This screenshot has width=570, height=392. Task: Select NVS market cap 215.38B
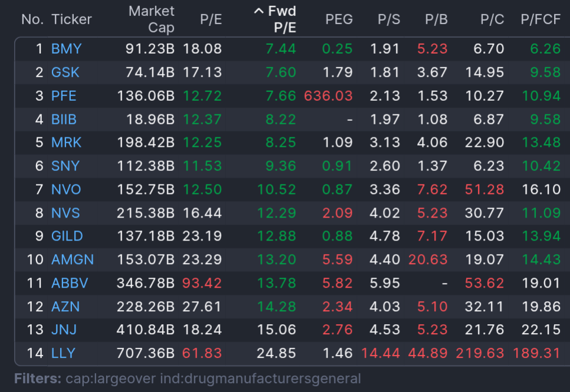pos(145,213)
